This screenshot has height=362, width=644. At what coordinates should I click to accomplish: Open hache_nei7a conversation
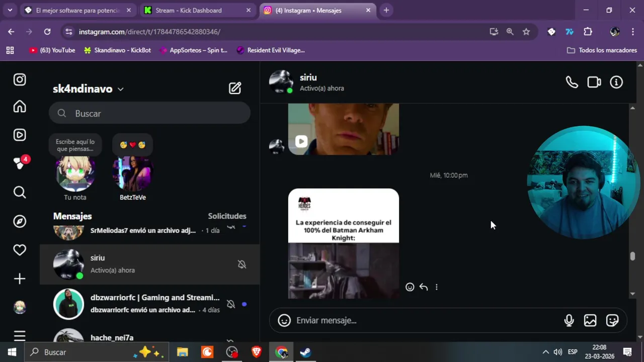click(150, 335)
